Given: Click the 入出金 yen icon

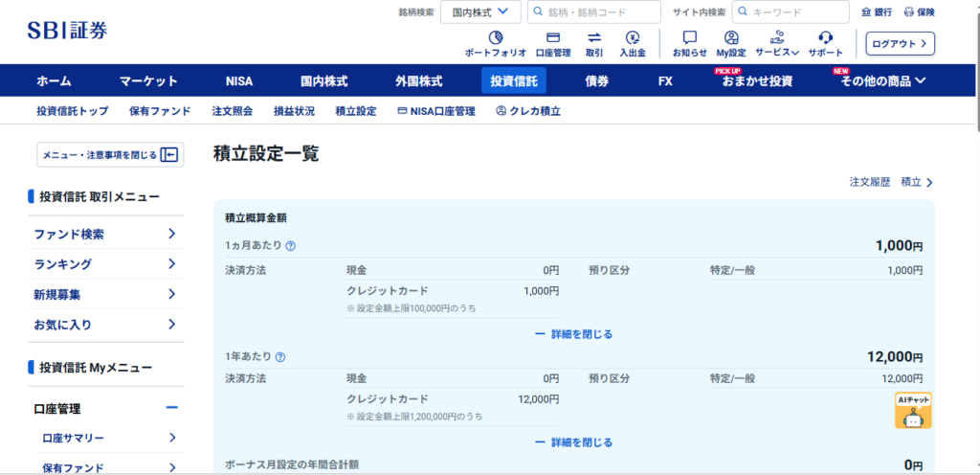Looking at the screenshot, I should tap(632, 38).
